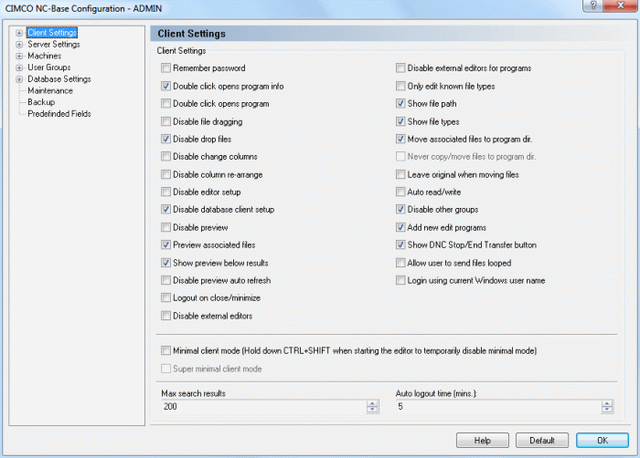
Task: Enable the Remember password checkbox
Action: (166, 68)
